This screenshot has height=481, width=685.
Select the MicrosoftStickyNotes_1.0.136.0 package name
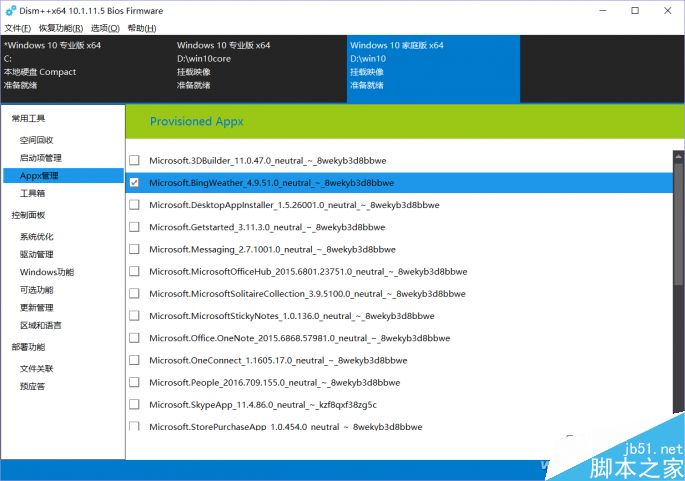291,316
